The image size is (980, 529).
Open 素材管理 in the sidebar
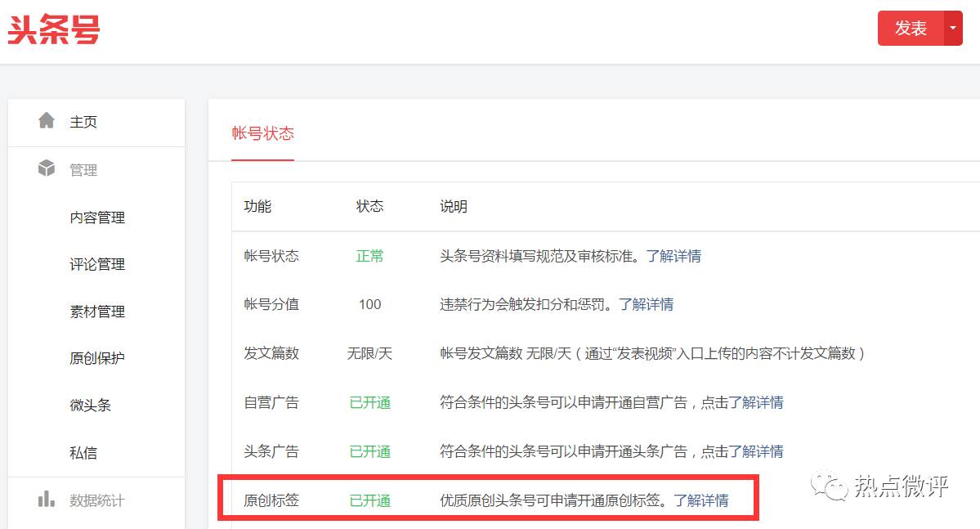(97, 312)
